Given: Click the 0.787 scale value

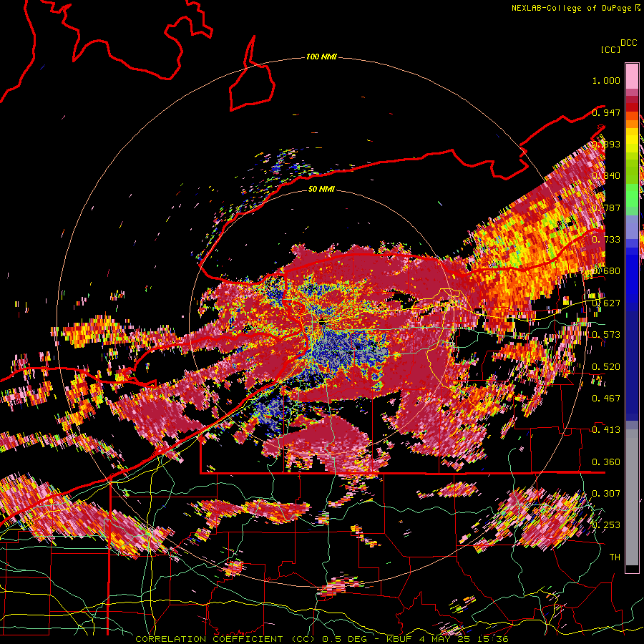Looking at the screenshot, I should point(606,208).
